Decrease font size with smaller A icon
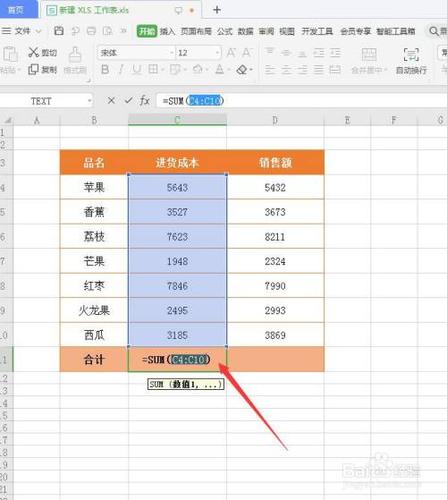Viewport: 447px width, 500px height. tap(247, 53)
